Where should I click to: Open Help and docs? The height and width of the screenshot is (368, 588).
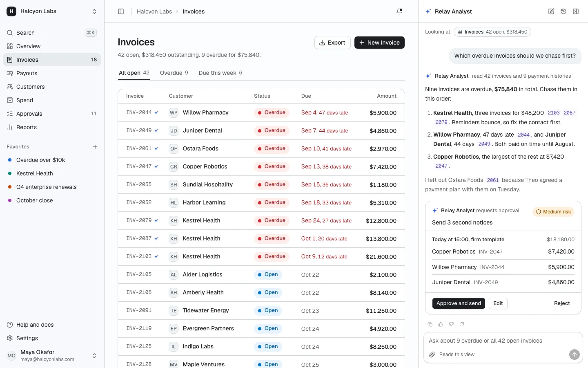tap(52, 325)
